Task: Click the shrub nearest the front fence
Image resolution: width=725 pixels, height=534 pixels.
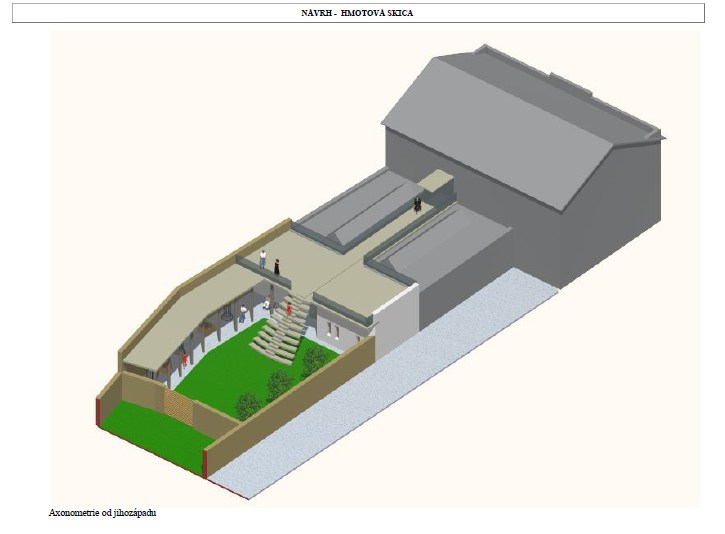Action: click(x=247, y=405)
